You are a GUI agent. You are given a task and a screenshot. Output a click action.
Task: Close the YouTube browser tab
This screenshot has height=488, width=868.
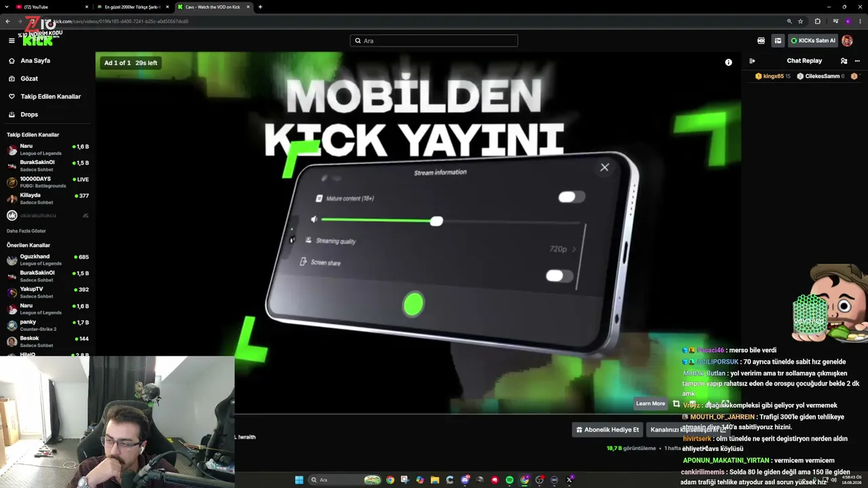click(87, 7)
